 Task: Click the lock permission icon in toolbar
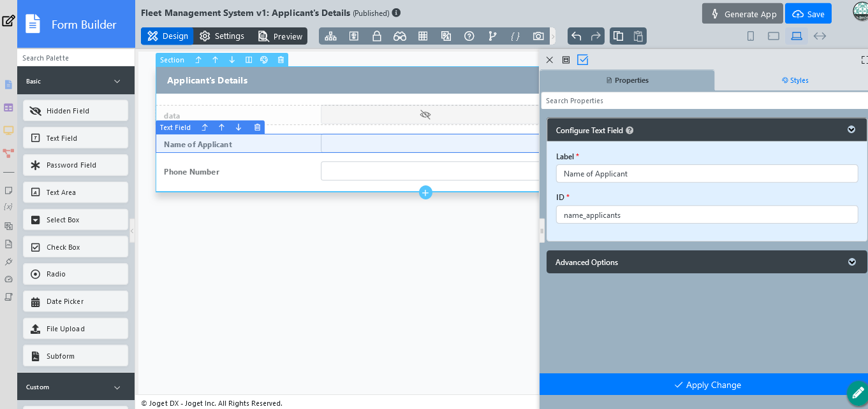pos(377,36)
